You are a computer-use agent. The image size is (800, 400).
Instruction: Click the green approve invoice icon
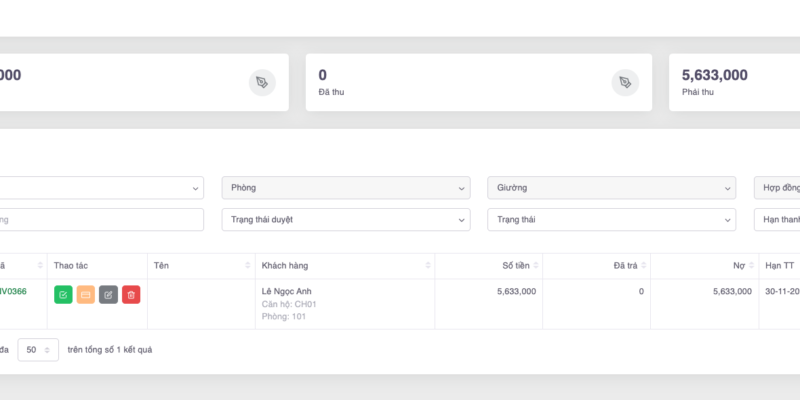(x=63, y=294)
